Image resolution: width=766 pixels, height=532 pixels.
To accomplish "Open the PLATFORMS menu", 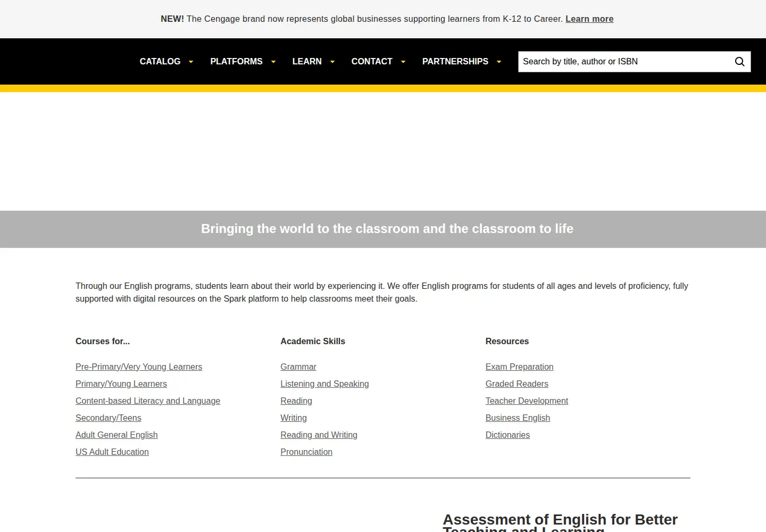I will tap(236, 62).
